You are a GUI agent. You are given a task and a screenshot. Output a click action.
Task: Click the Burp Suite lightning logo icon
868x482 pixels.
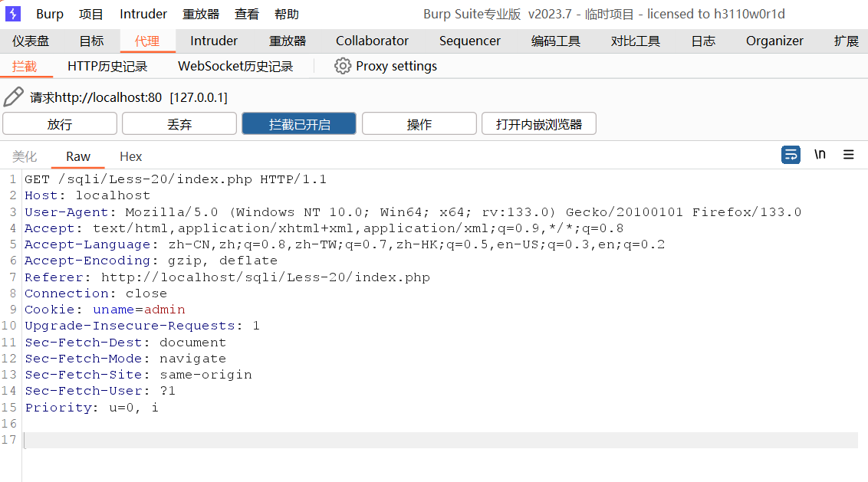coord(13,14)
